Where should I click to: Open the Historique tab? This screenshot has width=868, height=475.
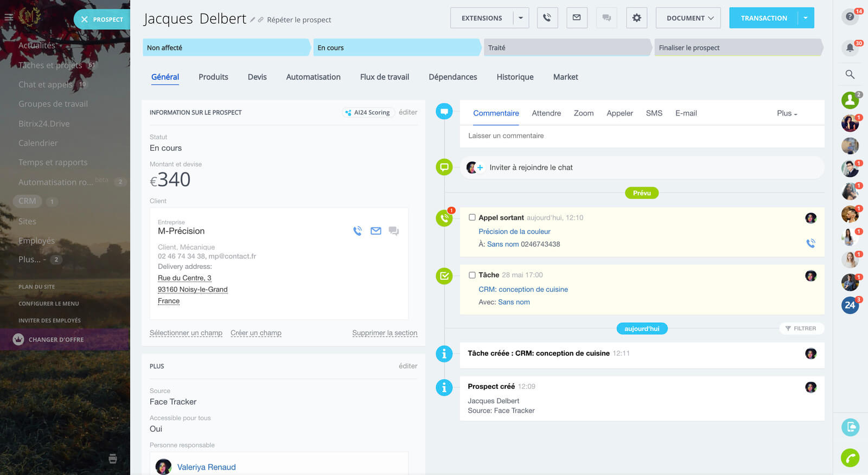pyautogui.click(x=515, y=77)
